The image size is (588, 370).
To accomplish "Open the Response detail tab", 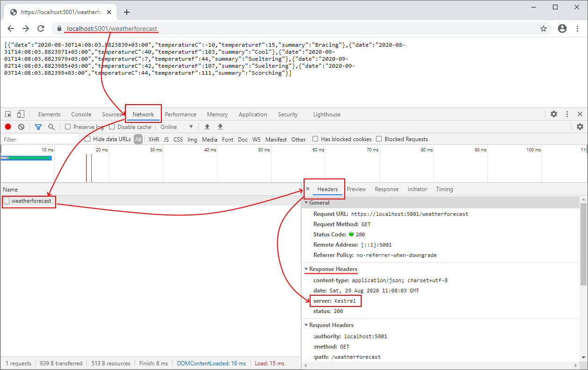I will pos(387,189).
